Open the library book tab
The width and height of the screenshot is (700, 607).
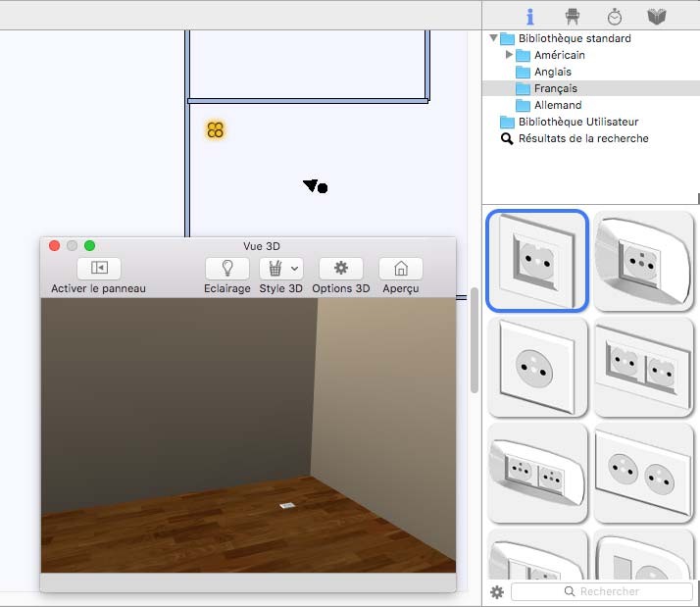(x=657, y=17)
